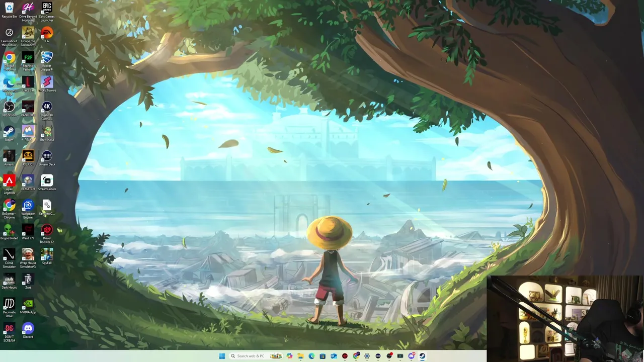Launch Apex Legends desktop shortcut
This screenshot has width=644, height=362.
pyautogui.click(x=9, y=184)
